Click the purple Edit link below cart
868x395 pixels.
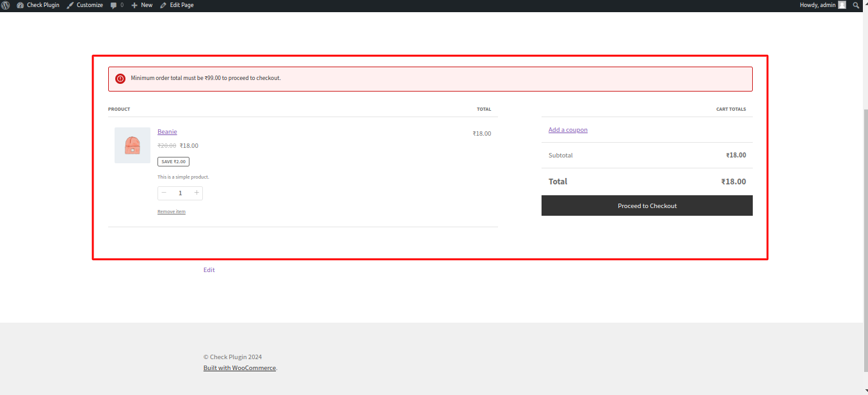[x=209, y=270]
